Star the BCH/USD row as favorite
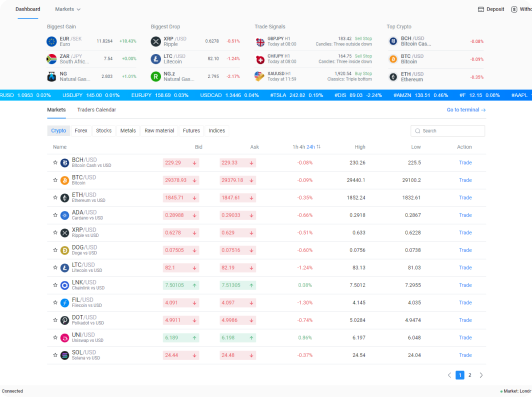 55,163
